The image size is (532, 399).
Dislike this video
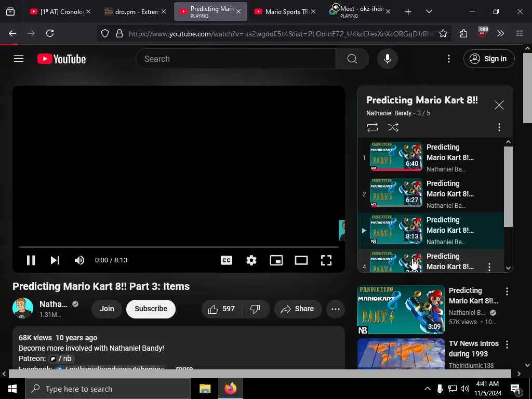click(255, 309)
